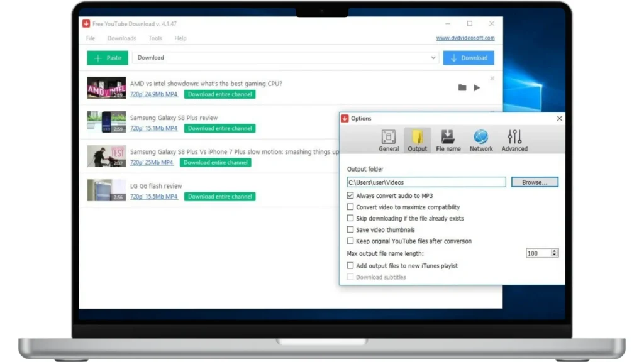Enable Save video thumbnails checkbox
The width and height of the screenshot is (644, 362).
pyautogui.click(x=350, y=230)
